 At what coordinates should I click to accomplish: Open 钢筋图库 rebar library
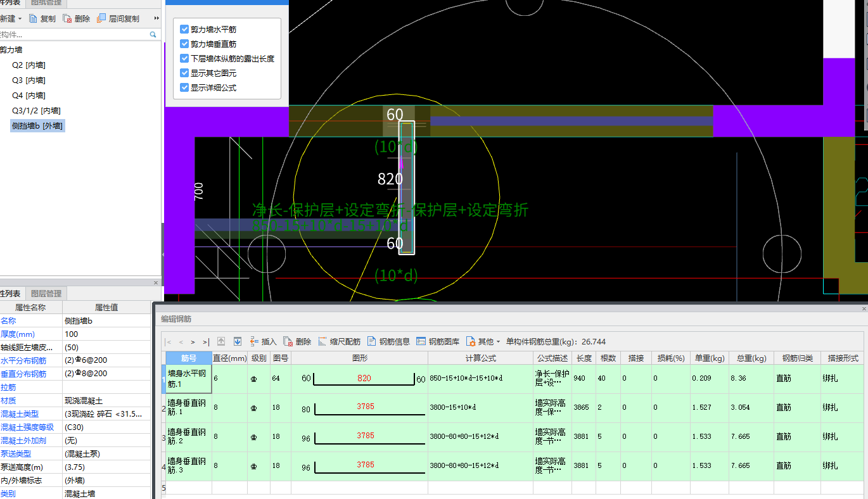(438, 341)
